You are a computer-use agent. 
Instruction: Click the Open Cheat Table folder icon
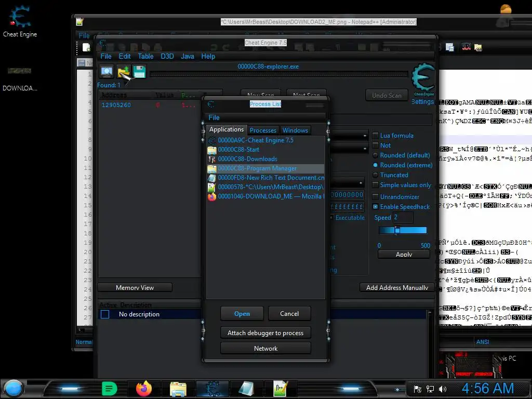coord(124,72)
